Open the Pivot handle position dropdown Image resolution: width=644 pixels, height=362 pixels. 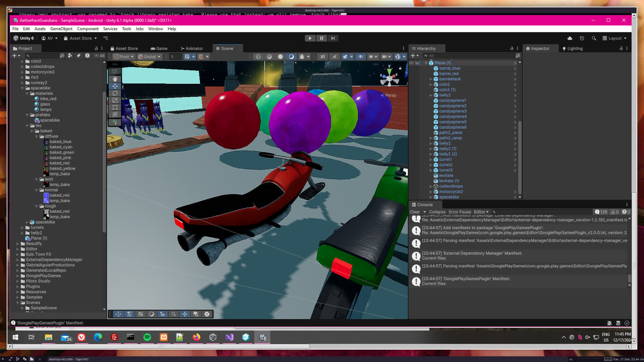point(123,57)
